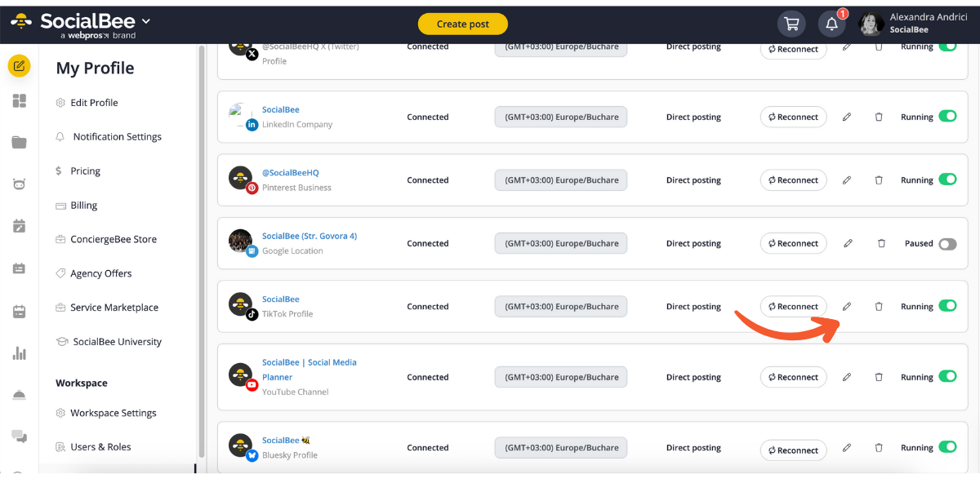Click the yellow compose icon in sidebar
The height and width of the screenshot is (479, 980).
pos(19,65)
